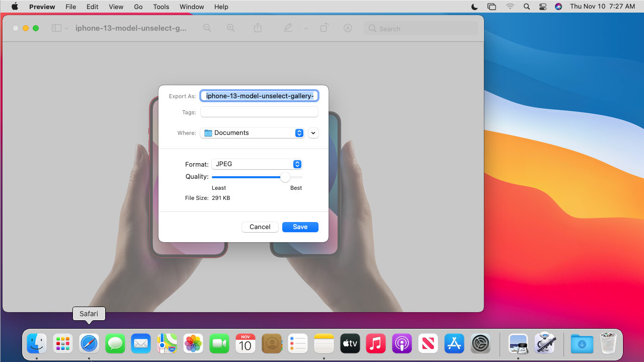This screenshot has width=644, height=362.
Task: Open the Format JPEG dropdown
Action: click(x=257, y=164)
